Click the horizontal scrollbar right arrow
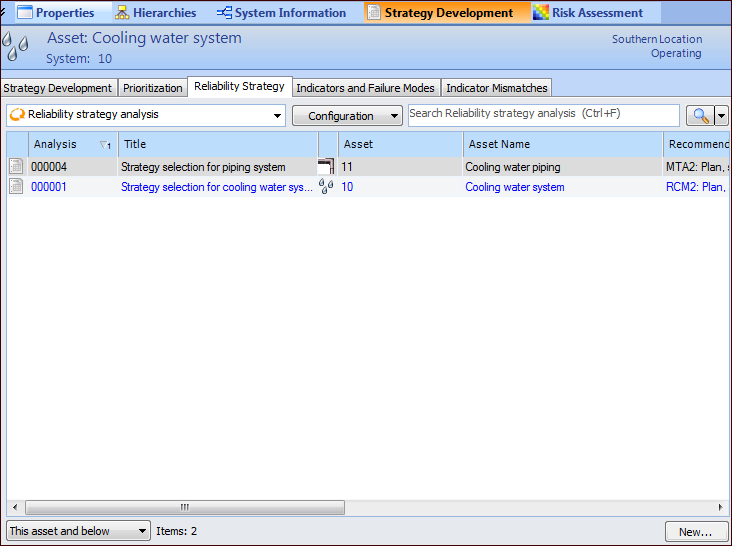Viewport: 732px width, 546px height. (721, 507)
